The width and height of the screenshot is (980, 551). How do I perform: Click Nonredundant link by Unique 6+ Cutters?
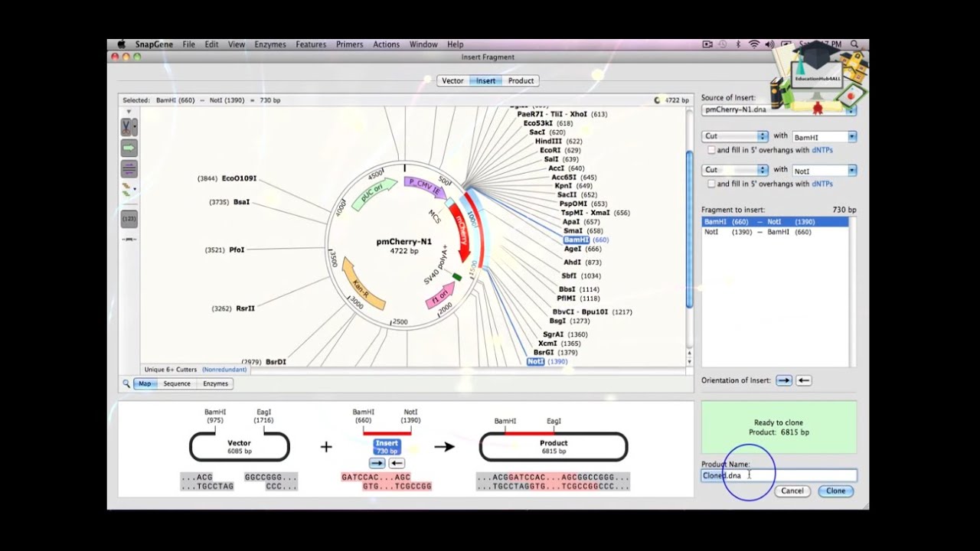224,370
